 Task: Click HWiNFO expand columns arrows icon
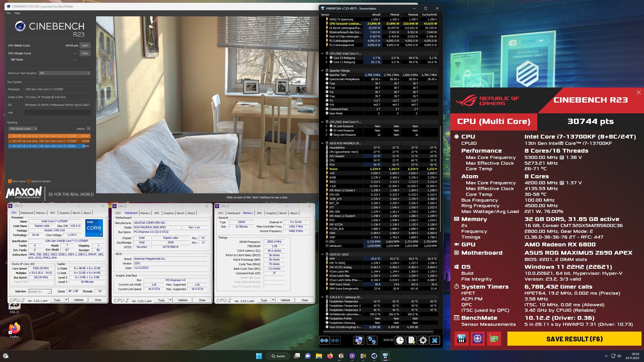(324, 340)
